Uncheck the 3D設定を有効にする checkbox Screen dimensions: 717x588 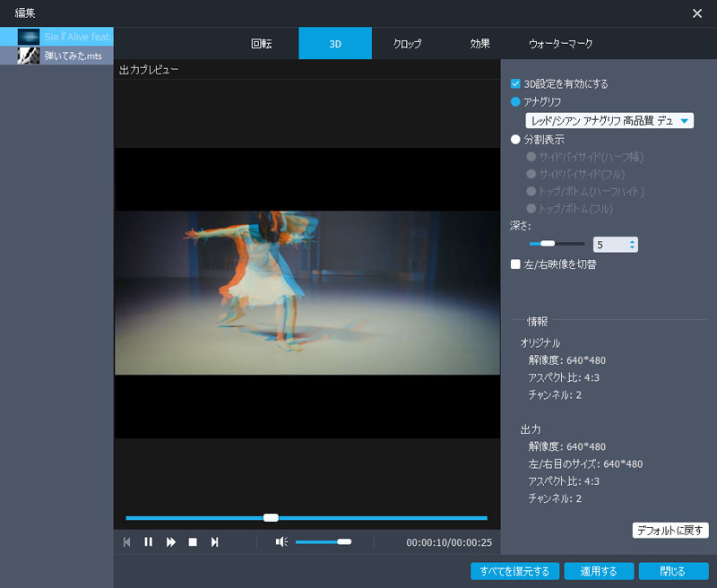(x=515, y=83)
